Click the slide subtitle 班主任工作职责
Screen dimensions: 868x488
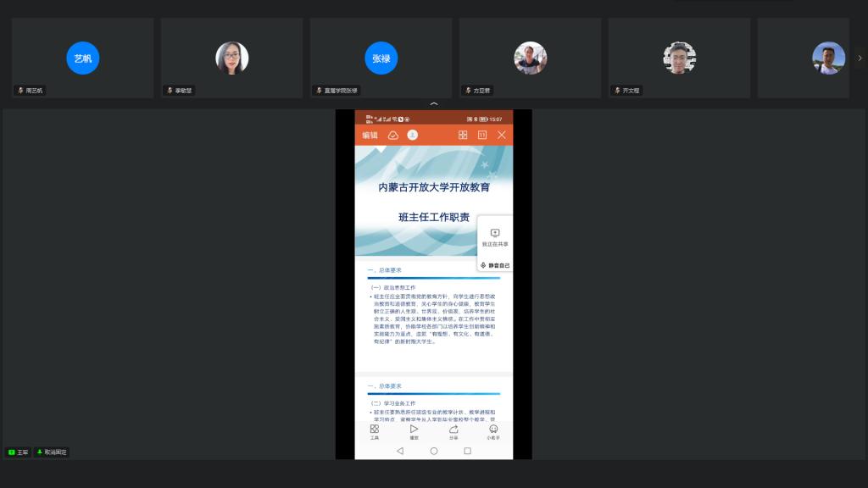(x=434, y=218)
